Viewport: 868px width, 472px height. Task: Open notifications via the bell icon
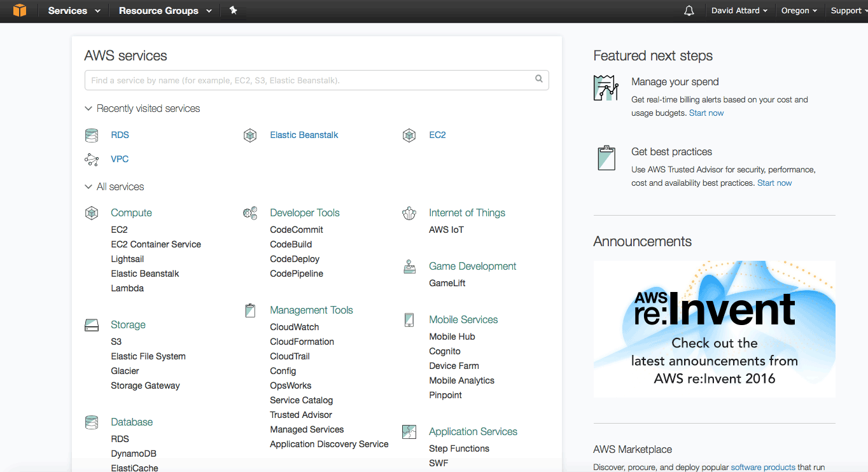coord(689,10)
